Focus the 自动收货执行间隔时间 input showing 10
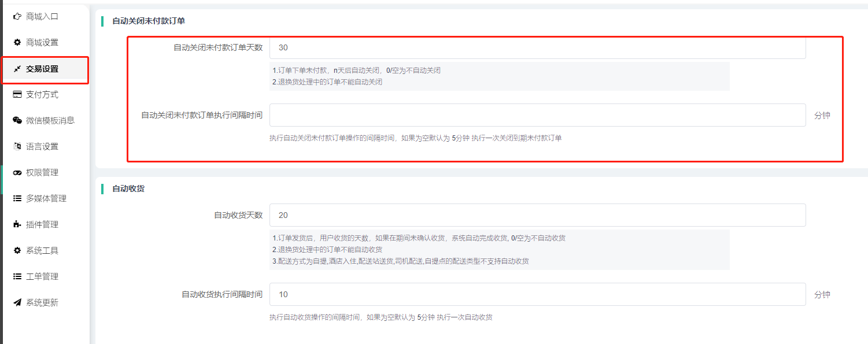Viewport: 868px width, 344px height. click(537, 294)
